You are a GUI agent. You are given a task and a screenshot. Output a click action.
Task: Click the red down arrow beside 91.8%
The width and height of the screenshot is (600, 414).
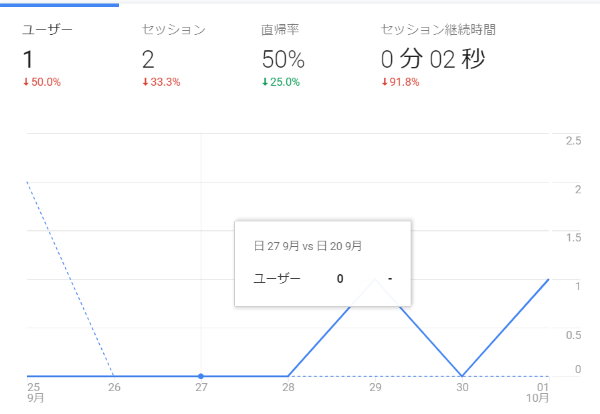coord(384,83)
